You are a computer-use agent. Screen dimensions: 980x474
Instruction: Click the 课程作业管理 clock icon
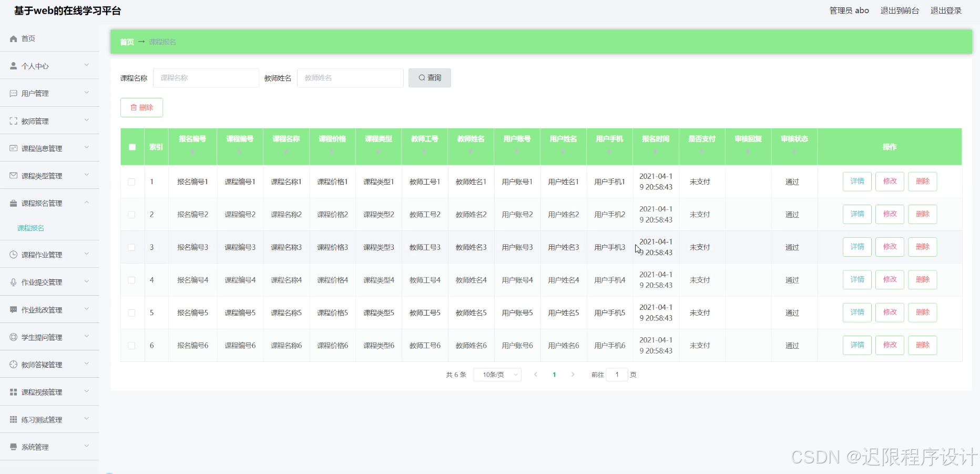pos(13,255)
